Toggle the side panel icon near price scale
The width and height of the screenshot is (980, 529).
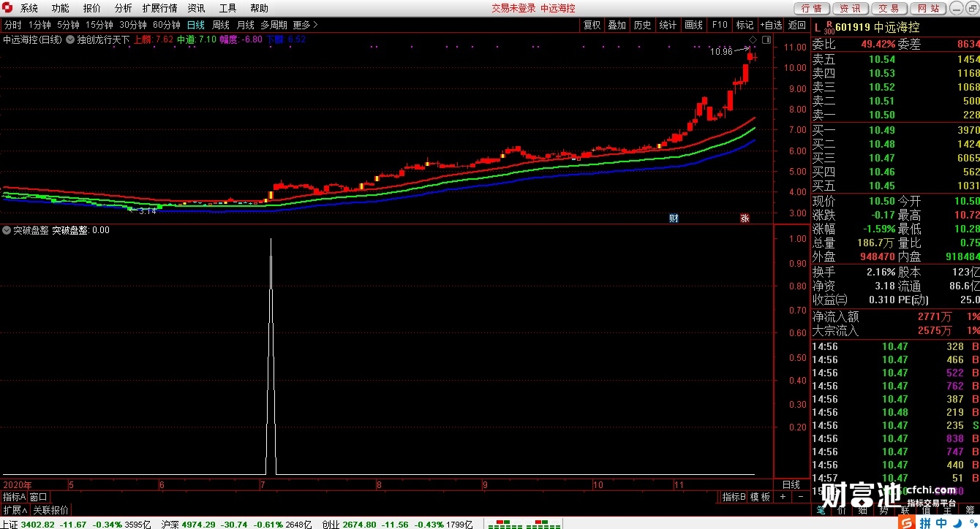(766, 39)
